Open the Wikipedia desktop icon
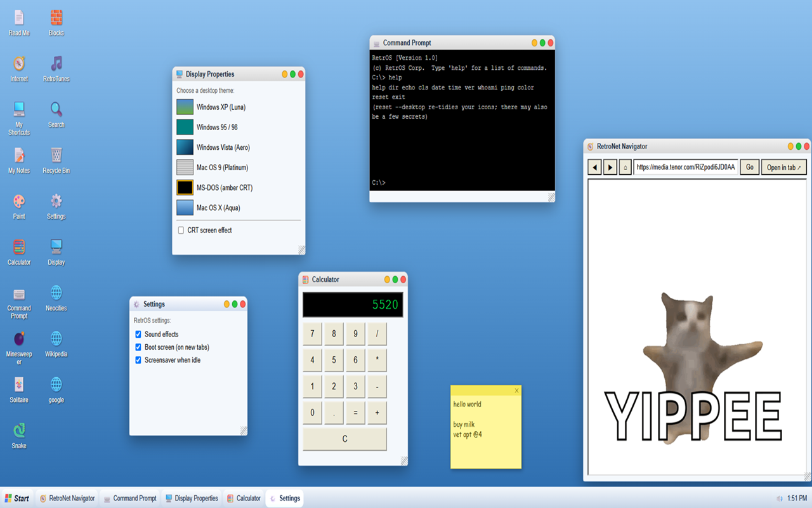The height and width of the screenshot is (508, 812). [x=56, y=344]
